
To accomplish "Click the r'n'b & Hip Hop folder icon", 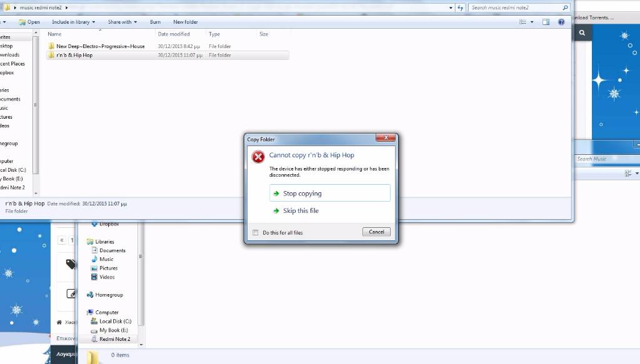I will [x=51, y=55].
